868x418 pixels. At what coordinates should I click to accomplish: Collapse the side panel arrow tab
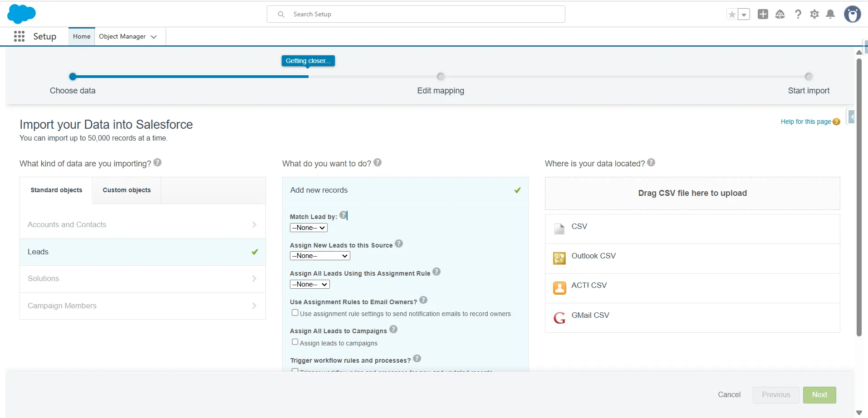click(x=851, y=117)
